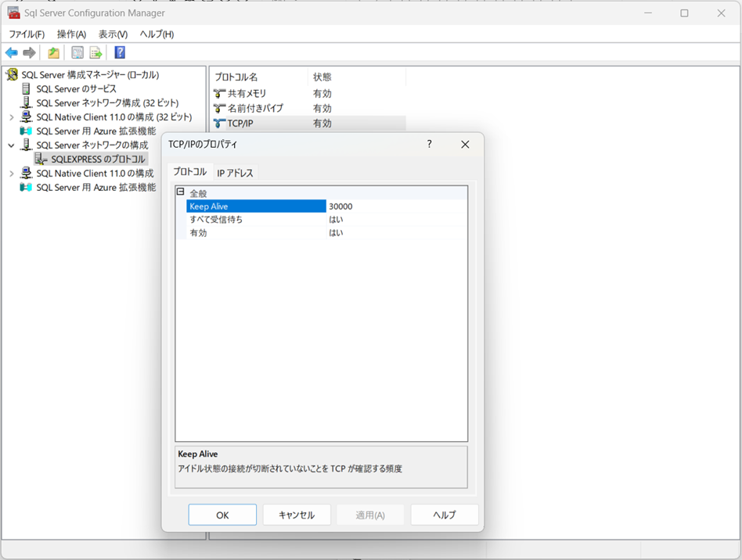
Task: Confirm the dialog with OK
Action: [x=222, y=515]
